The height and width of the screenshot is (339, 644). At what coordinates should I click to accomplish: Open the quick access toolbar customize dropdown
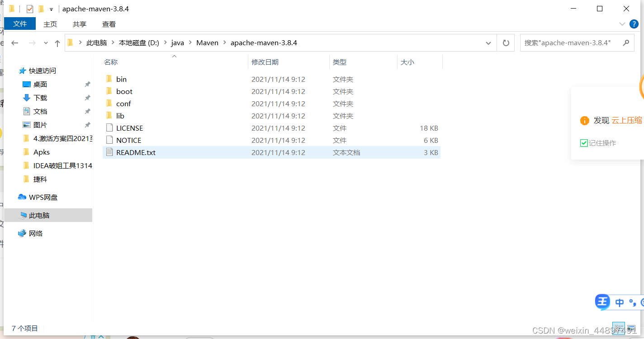(51, 9)
